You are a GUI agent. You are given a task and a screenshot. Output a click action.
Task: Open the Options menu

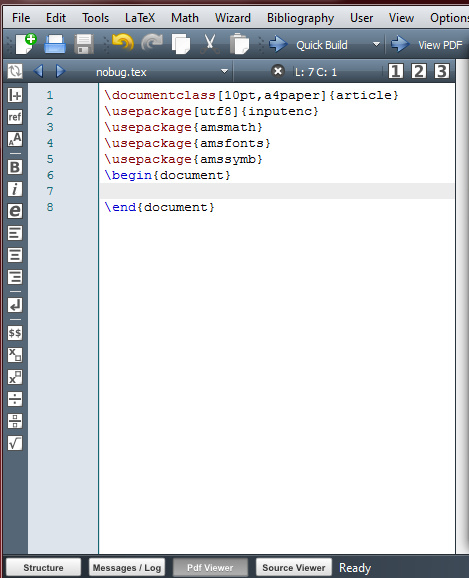[449, 18]
